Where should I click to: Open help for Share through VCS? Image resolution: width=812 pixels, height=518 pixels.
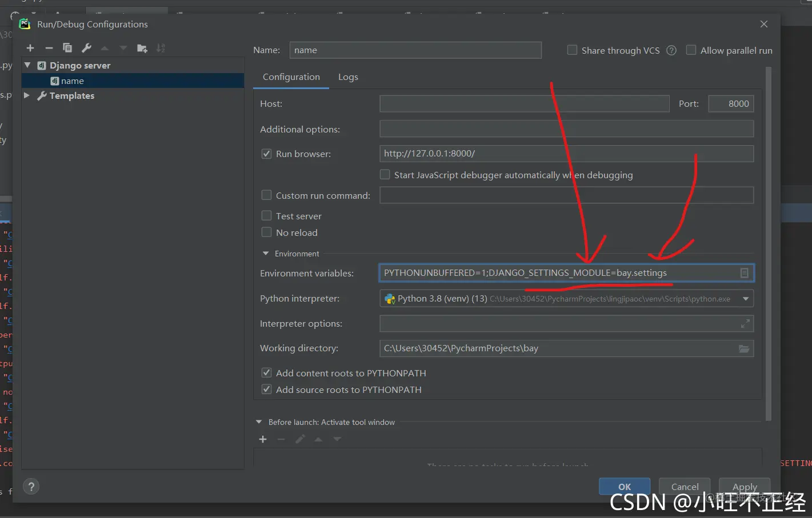pos(671,50)
